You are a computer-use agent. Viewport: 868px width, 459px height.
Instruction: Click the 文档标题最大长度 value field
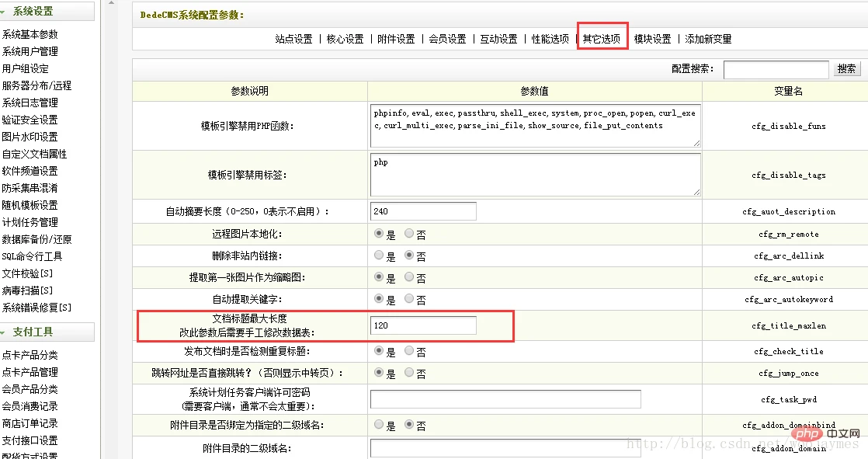(423, 325)
